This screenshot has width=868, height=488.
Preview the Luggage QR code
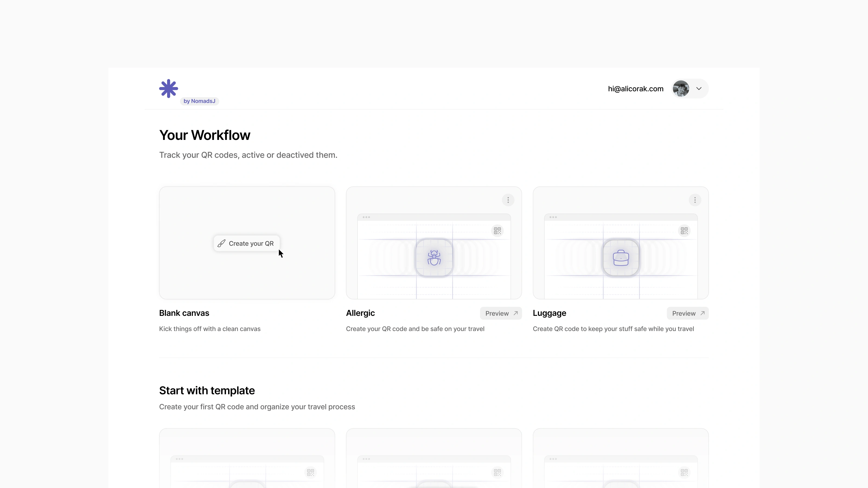click(x=687, y=313)
